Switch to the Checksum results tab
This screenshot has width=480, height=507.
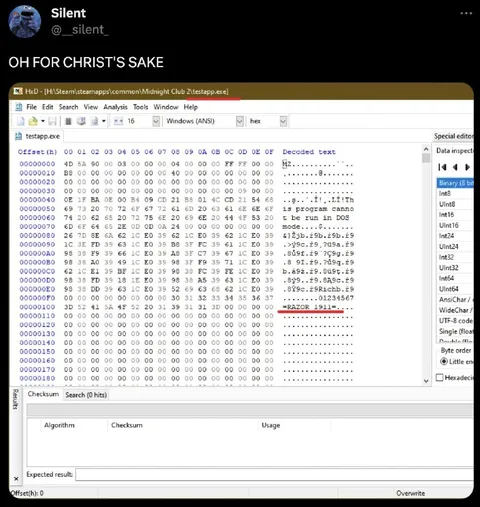point(43,394)
